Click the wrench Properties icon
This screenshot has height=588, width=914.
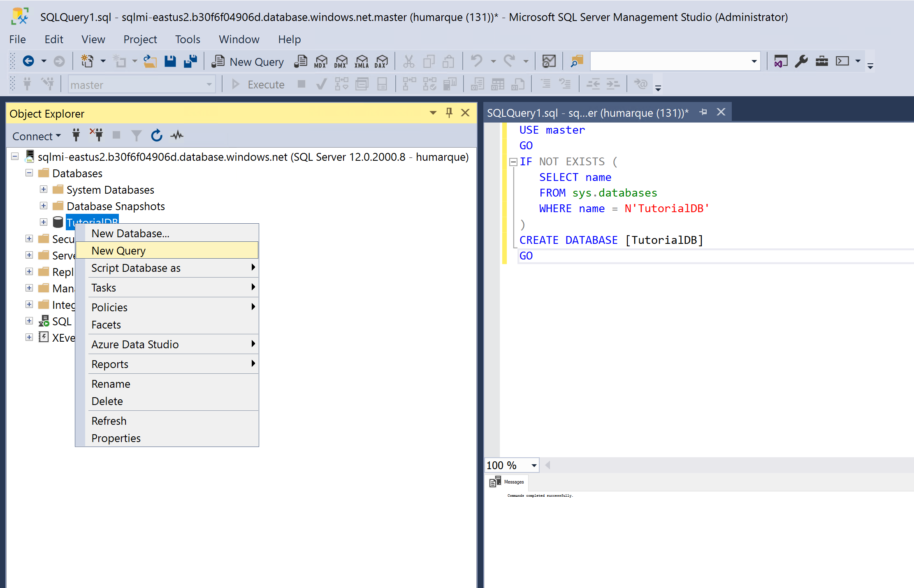tap(801, 61)
